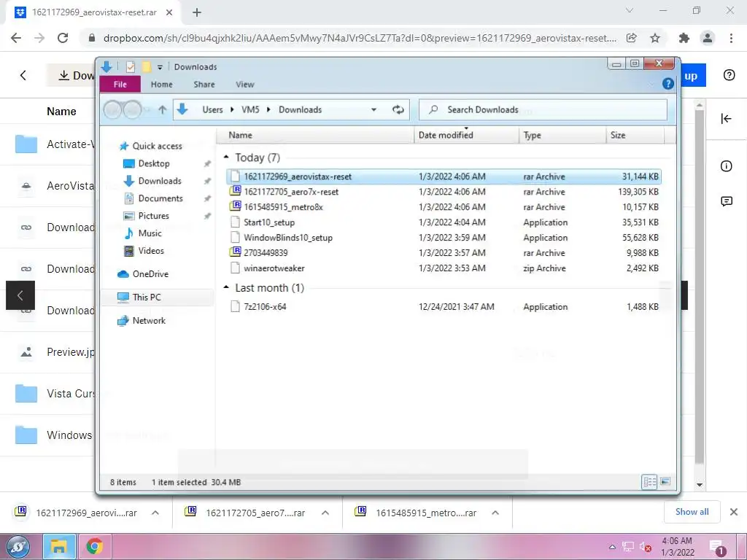This screenshot has height=560, width=747.
Task: Open Chrome profile avatar icon
Action: pyautogui.click(x=708, y=38)
